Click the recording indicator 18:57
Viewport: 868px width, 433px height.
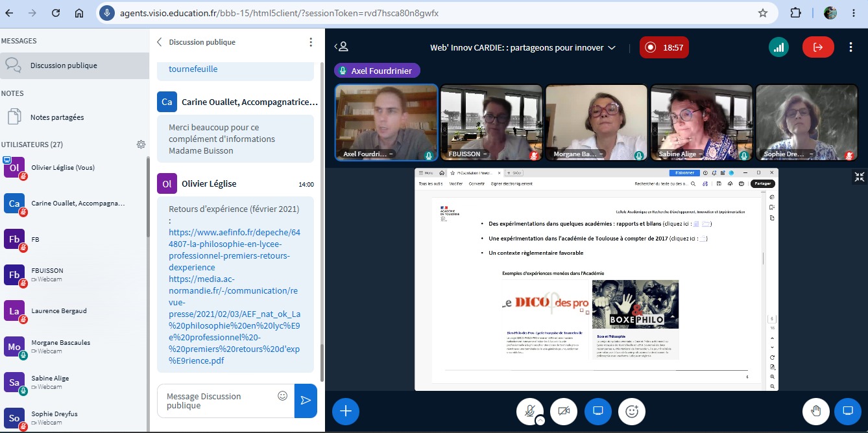[x=664, y=47]
